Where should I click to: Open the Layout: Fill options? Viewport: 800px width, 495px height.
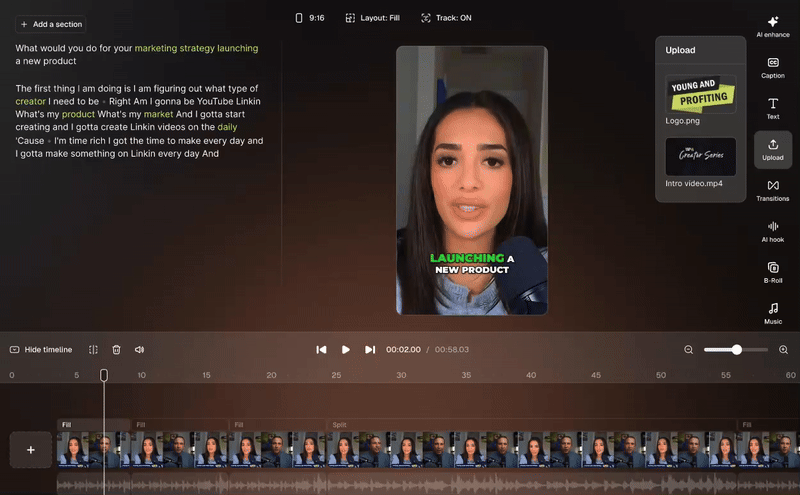click(372, 18)
